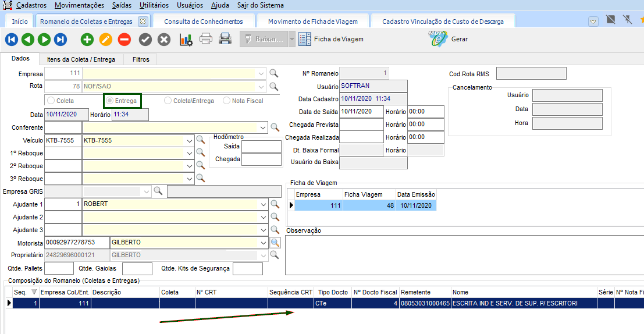Go to the first record
The height and width of the screenshot is (334, 644).
point(12,40)
